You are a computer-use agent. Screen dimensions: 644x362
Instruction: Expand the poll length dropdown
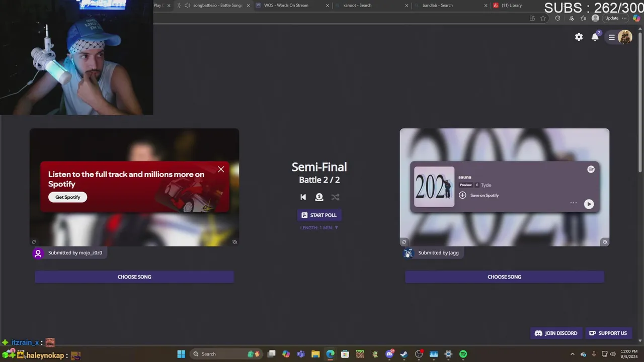click(319, 228)
